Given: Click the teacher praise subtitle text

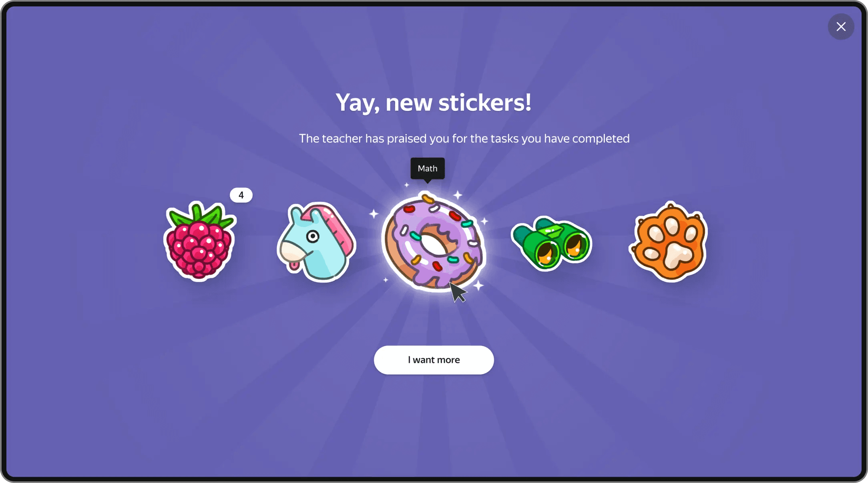Looking at the screenshot, I should point(464,139).
